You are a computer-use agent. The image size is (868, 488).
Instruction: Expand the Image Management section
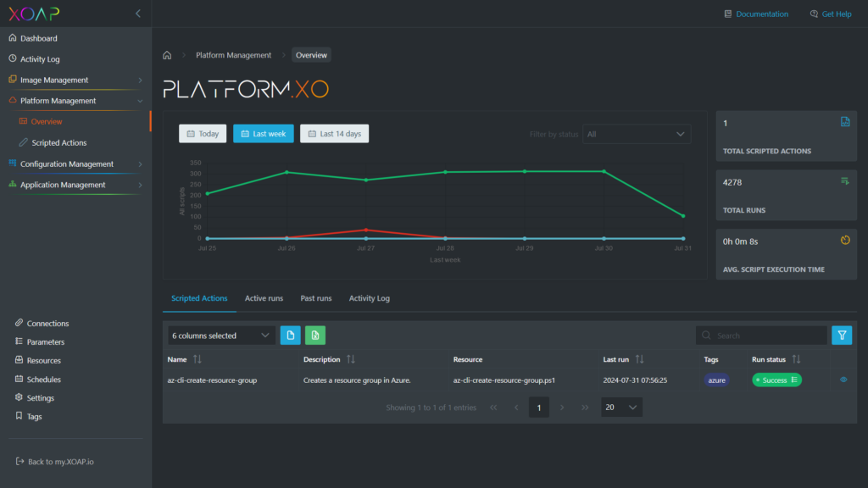(x=75, y=80)
